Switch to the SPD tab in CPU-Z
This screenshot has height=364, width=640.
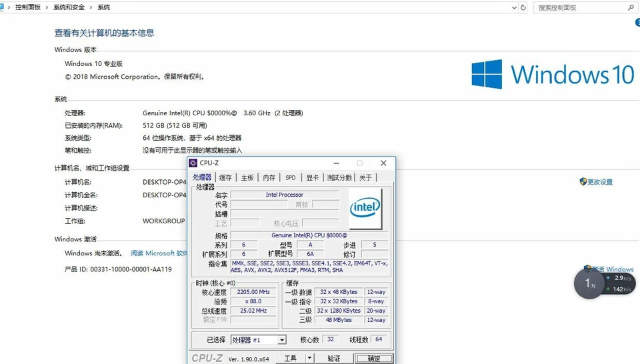point(291,177)
